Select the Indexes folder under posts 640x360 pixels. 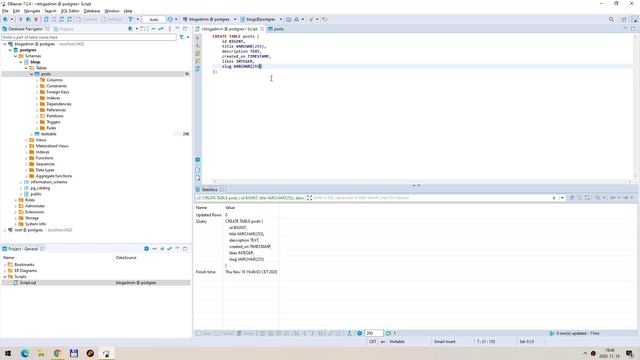click(53, 98)
